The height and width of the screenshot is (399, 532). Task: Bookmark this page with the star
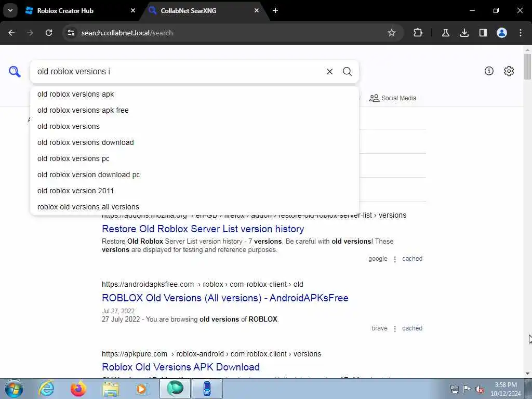(x=392, y=33)
